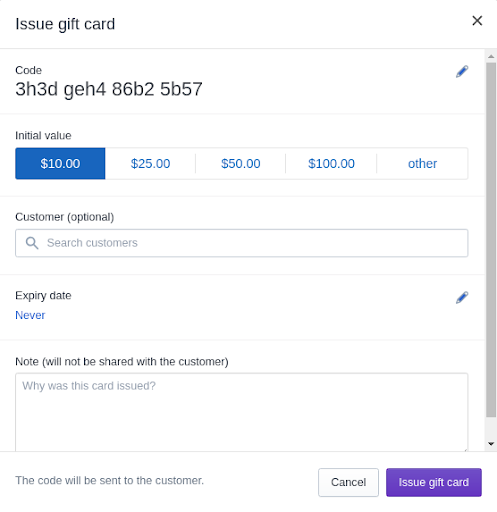Click the vertical scrollbar thumb
Viewport: 497px width, 512px height.
tap(491, 240)
